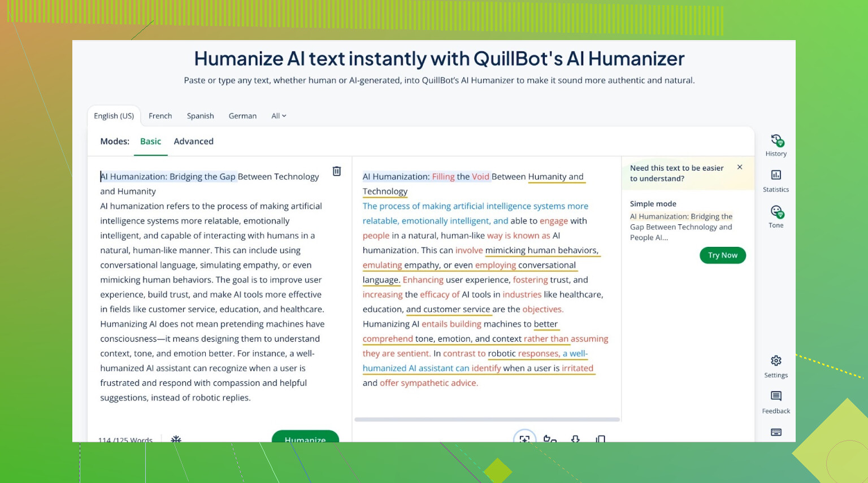Viewport: 868px width, 483px height.
Task: Click the output panel horizontal scrollbar
Action: [x=487, y=420]
